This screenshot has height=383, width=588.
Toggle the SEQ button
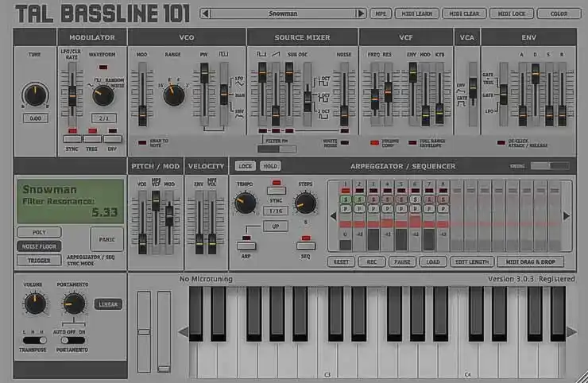(306, 246)
